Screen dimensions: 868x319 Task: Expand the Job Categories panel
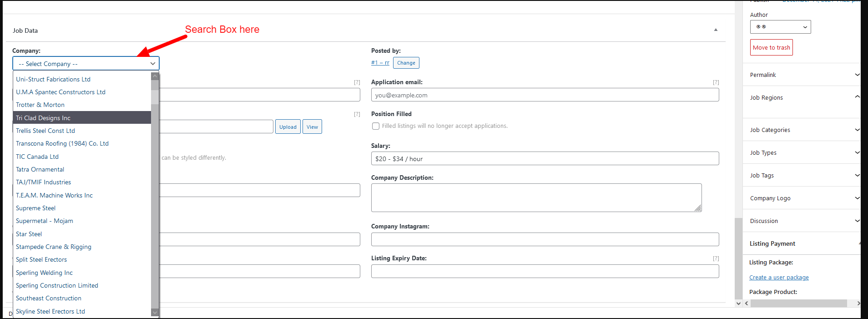[x=857, y=130]
